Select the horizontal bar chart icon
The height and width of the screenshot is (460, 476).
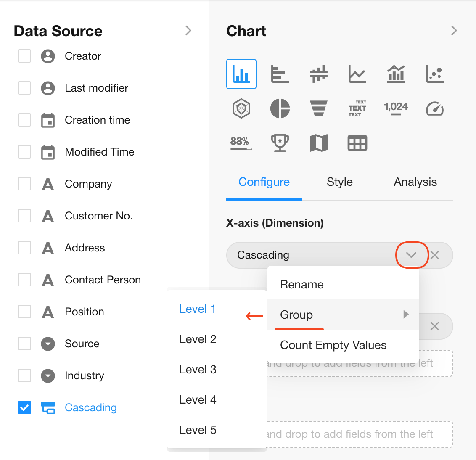click(280, 74)
